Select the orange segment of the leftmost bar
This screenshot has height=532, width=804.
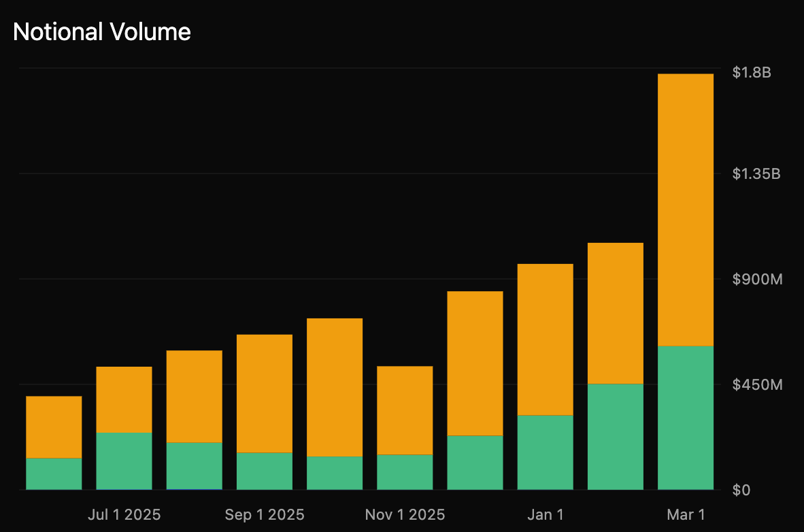[54, 427]
